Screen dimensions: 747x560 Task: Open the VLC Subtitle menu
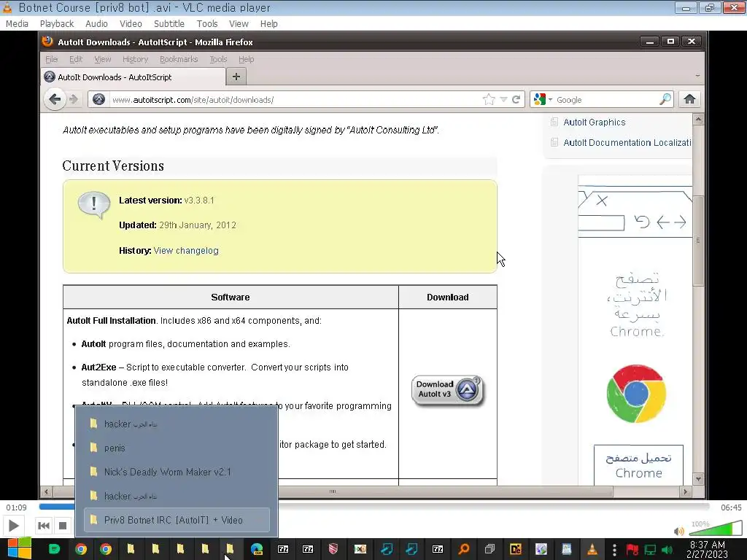(x=169, y=24)
